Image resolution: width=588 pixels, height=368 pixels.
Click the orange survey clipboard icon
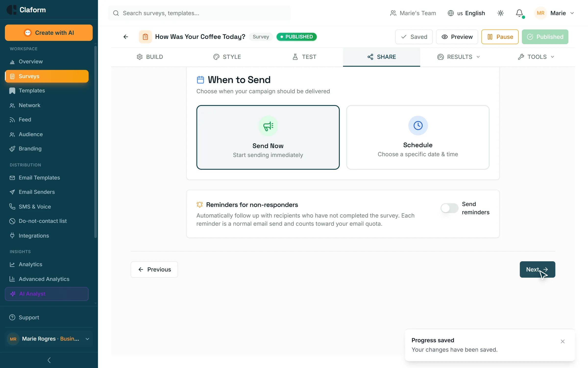pos(145,37)
